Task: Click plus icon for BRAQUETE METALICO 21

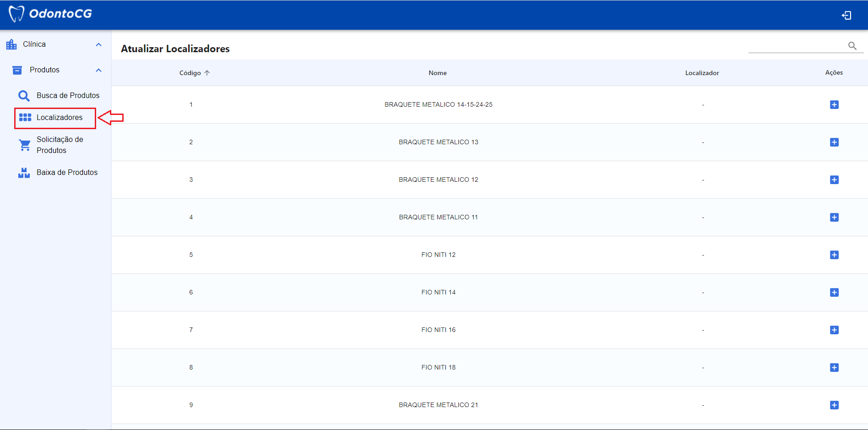Action: pos(834,405)
